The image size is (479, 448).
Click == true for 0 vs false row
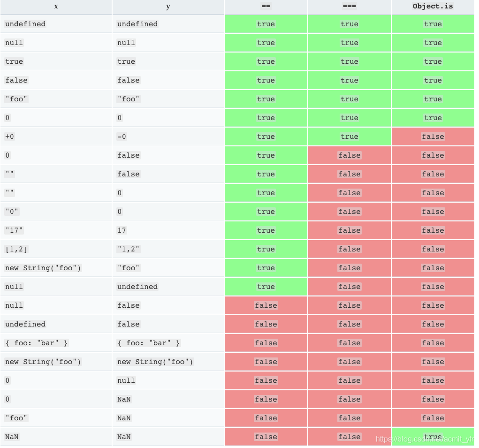click(266, 155)
